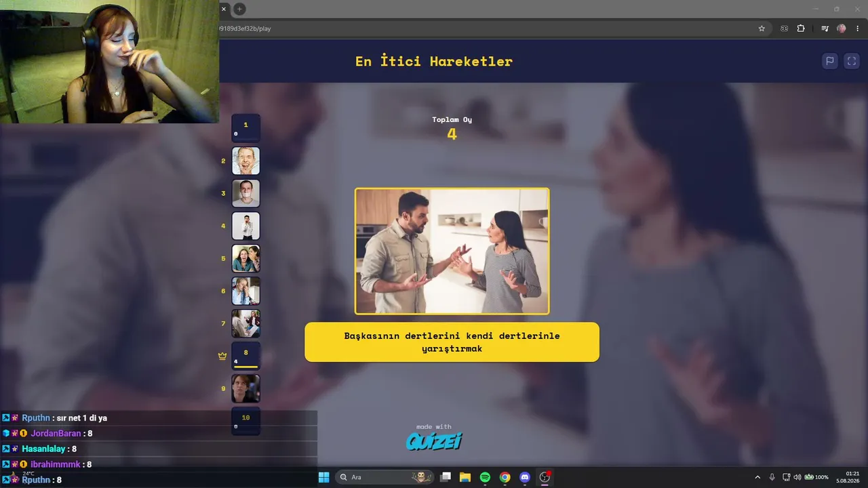Open Google Chrome from the taskbar
The image size is (868, 488).
(x=505, y=477)
